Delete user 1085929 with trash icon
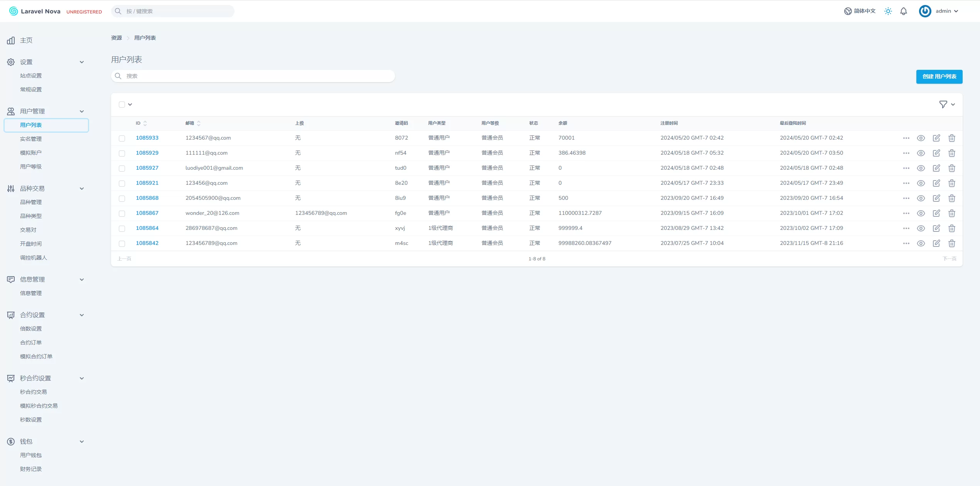This screenshot has height=486, width=980. click(x=952, y=153)
